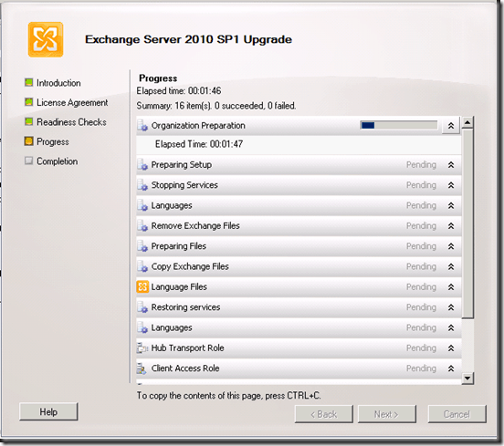Click the Cancel button

tap(457, 414)
